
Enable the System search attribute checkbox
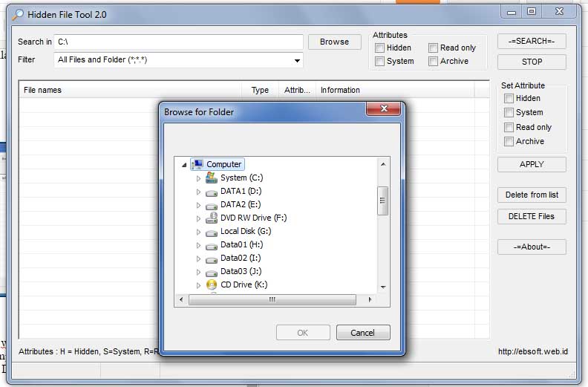pos(379,61)
